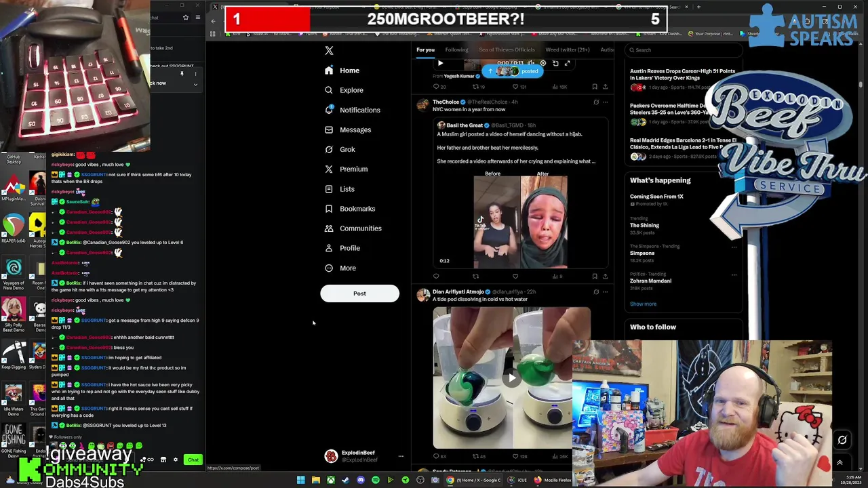Click the white Post button
Image resolution: width=868 pixels, height=488 pixels.
pyautogui.click(x=359, y=293)
